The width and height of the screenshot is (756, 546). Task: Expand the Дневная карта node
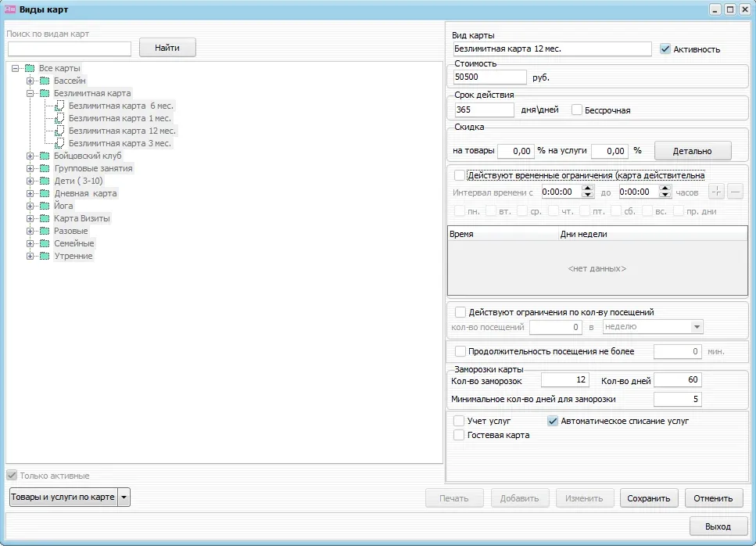(x=30, y=193)
